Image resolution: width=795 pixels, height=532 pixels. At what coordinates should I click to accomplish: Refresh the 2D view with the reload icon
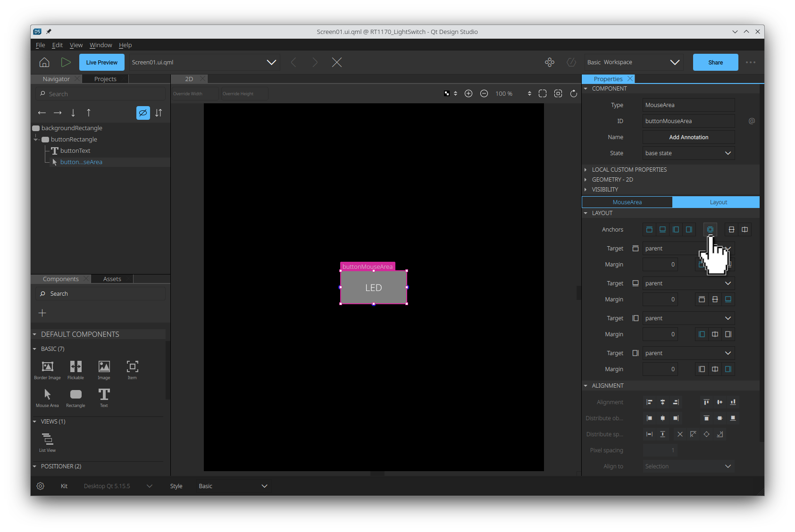(573, 93)
